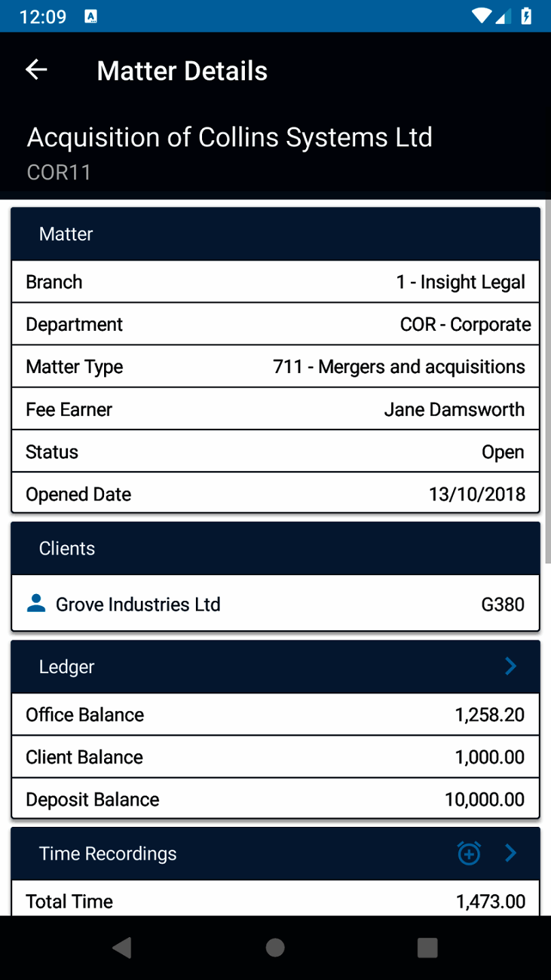
Task: Open the Grove Industries Ltd client
Action: 275,604
